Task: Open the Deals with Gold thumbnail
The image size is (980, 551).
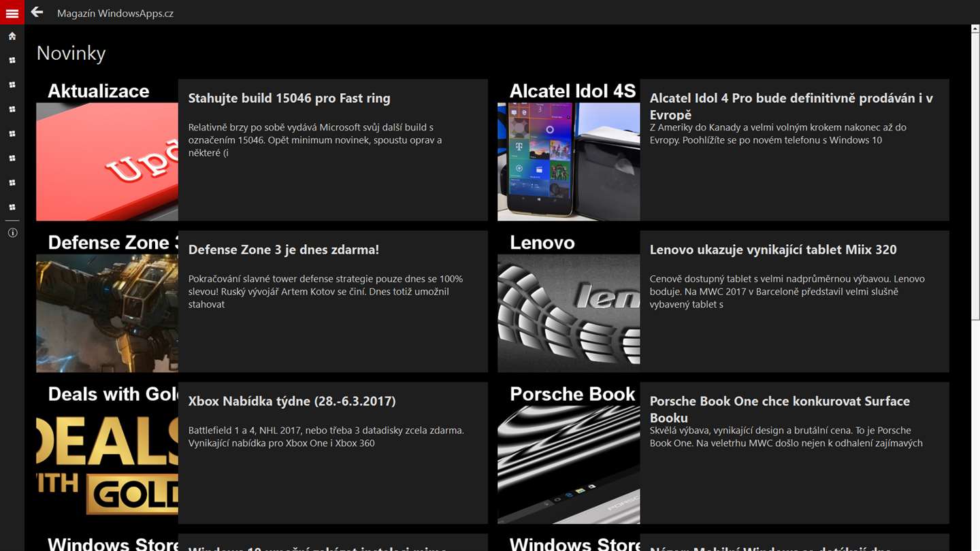Action: click(107, 465)
